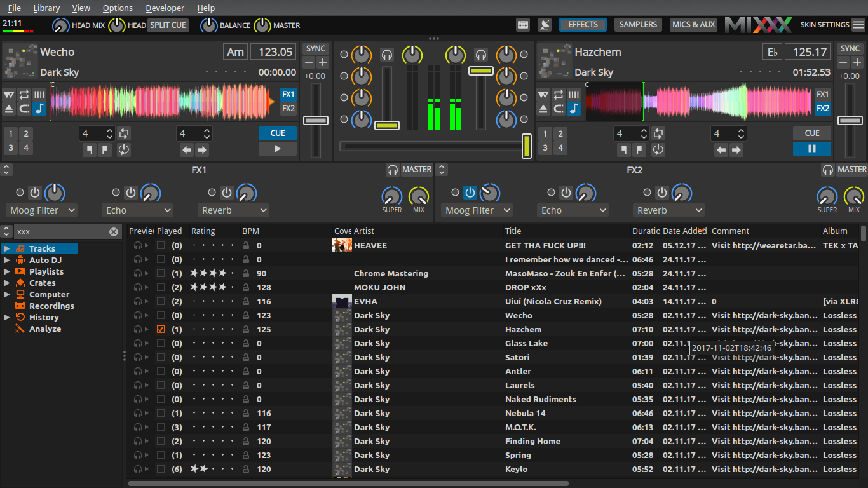Sync the Wecho deck tempo
The height and width of the screenshot is (488, 868).
[x=315, y=49]
